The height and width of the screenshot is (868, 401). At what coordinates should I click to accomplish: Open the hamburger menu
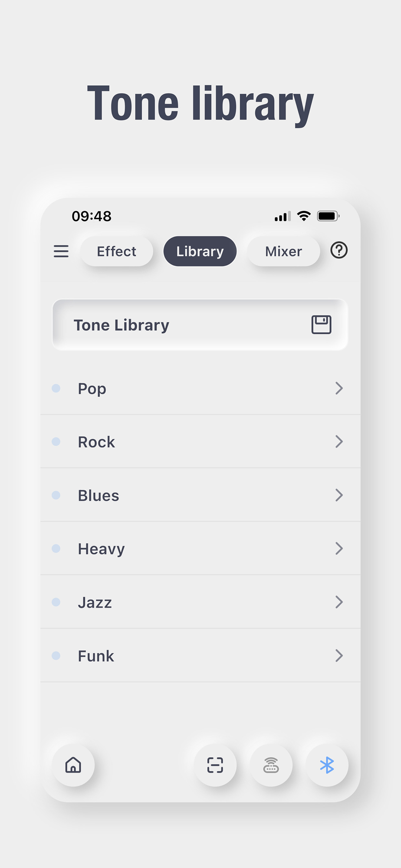point(61,251)
